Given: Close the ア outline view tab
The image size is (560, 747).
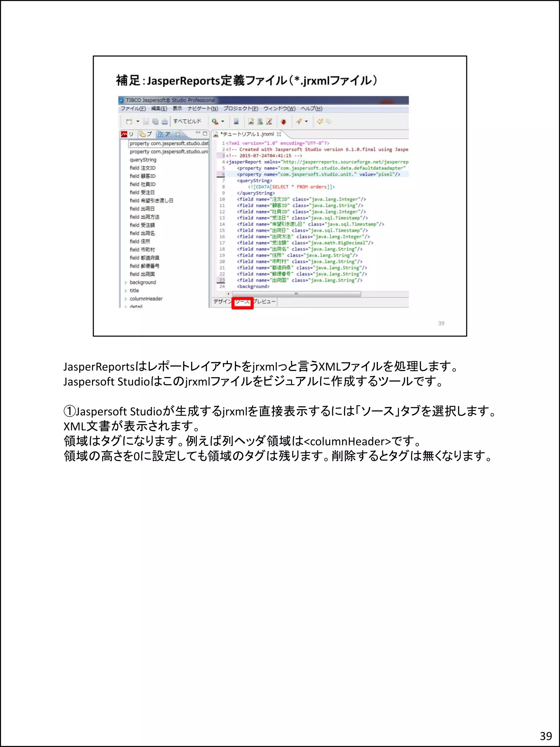Looking at the screenshot, I should click(178, 134).
